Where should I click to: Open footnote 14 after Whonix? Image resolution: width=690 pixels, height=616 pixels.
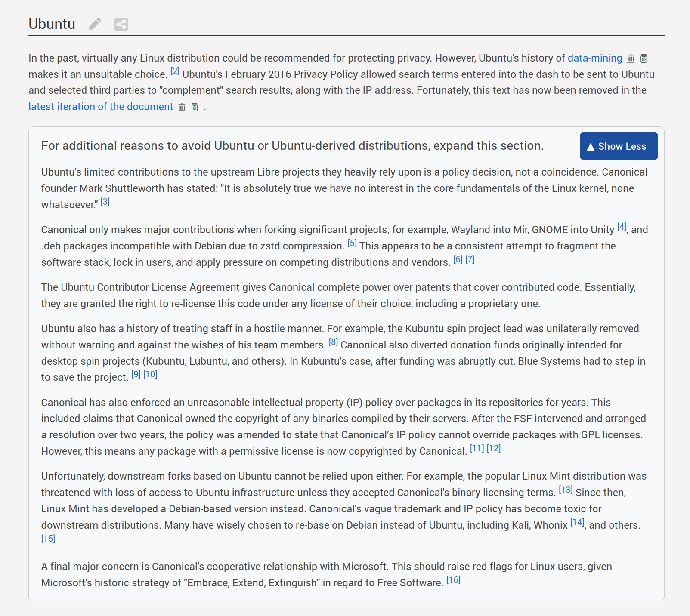pos(577,522)
